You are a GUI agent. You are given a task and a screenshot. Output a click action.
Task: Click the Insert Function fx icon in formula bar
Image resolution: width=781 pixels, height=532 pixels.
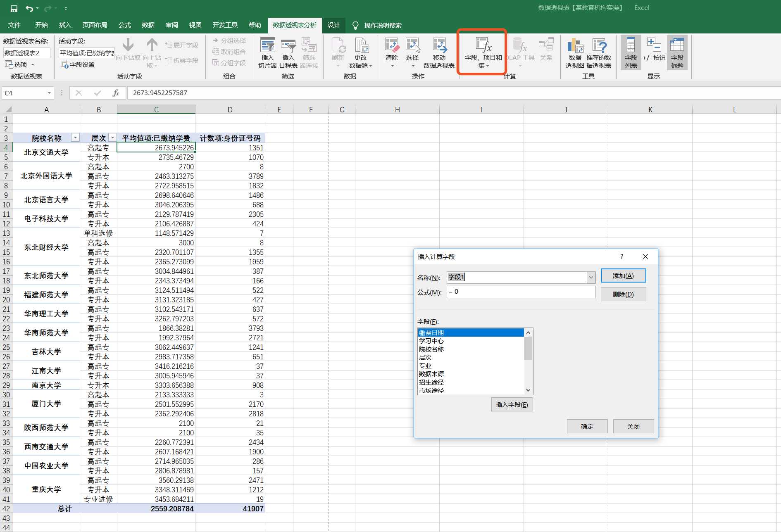116,93
